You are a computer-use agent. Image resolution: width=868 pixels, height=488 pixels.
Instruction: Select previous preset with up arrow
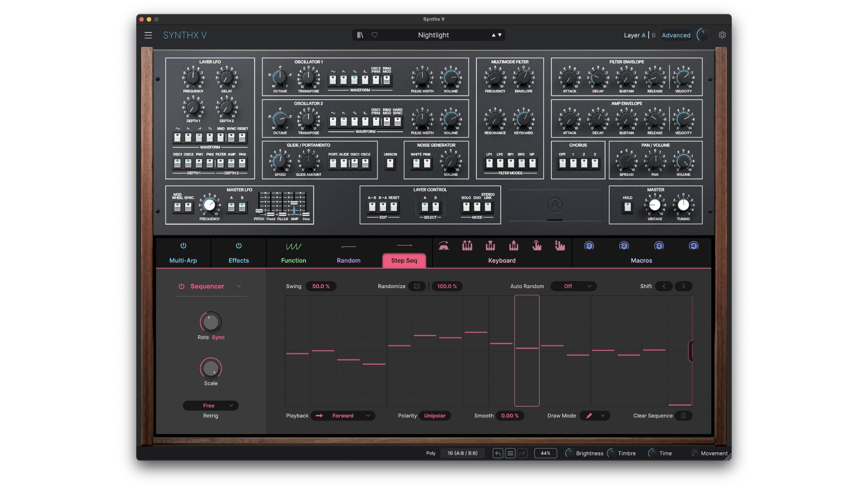[494, 35]
